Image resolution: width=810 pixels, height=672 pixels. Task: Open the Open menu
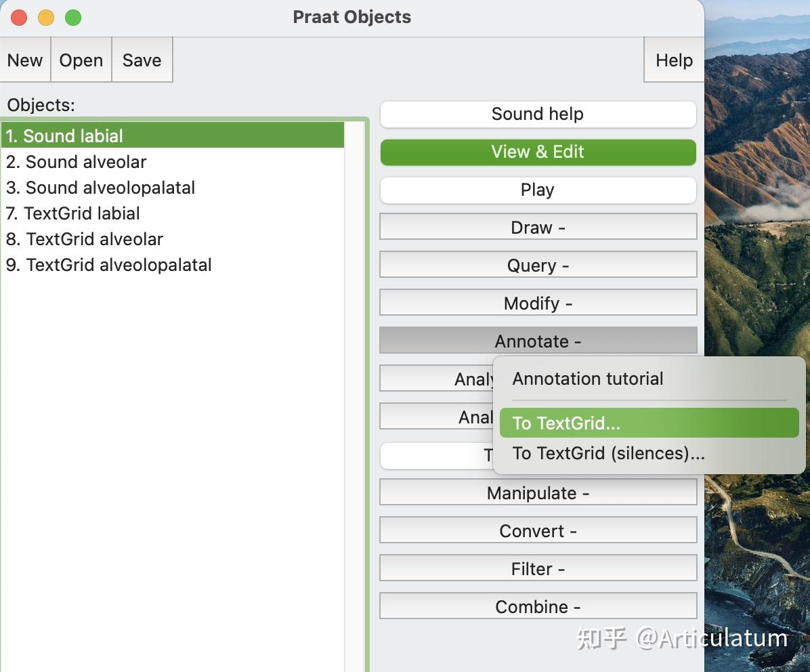point(81,60)
